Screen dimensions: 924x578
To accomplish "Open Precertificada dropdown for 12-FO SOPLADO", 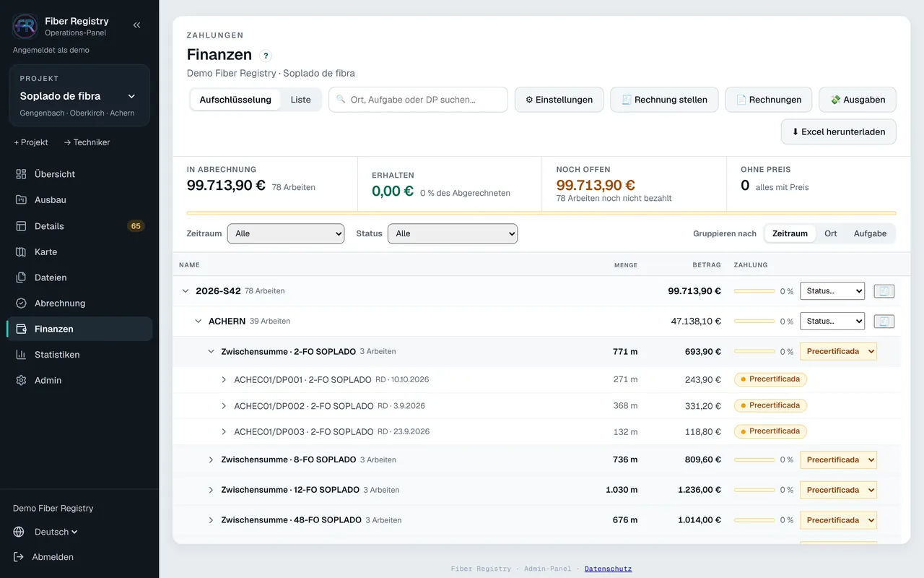I will pos(838,490).
